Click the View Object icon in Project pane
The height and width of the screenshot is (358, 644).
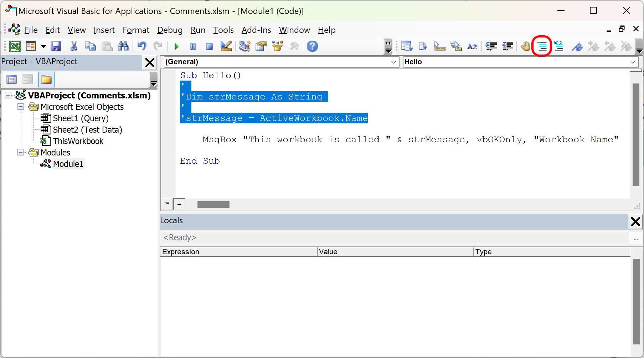[28, 79]
